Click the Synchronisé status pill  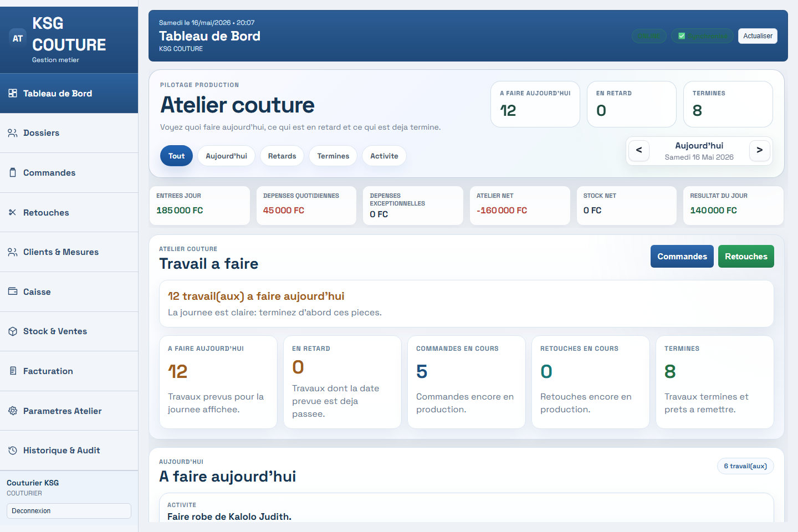tap(702, 36)
